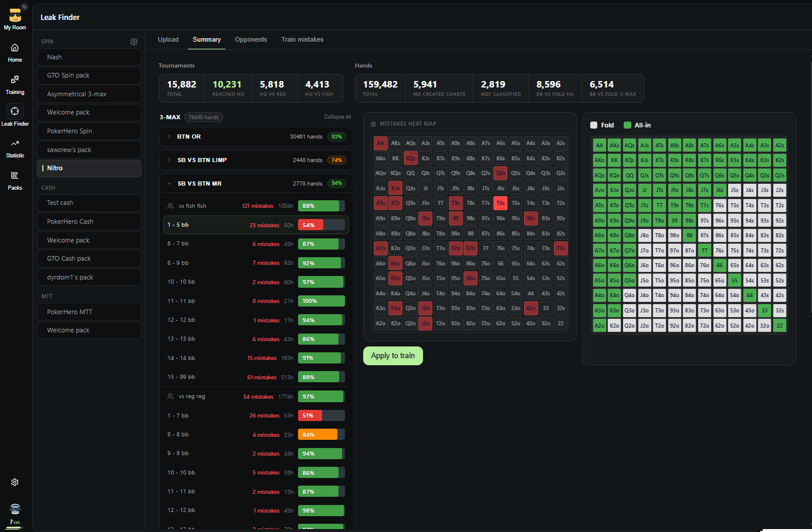
Task: Click Collapse all link
Action: point(337,117)
